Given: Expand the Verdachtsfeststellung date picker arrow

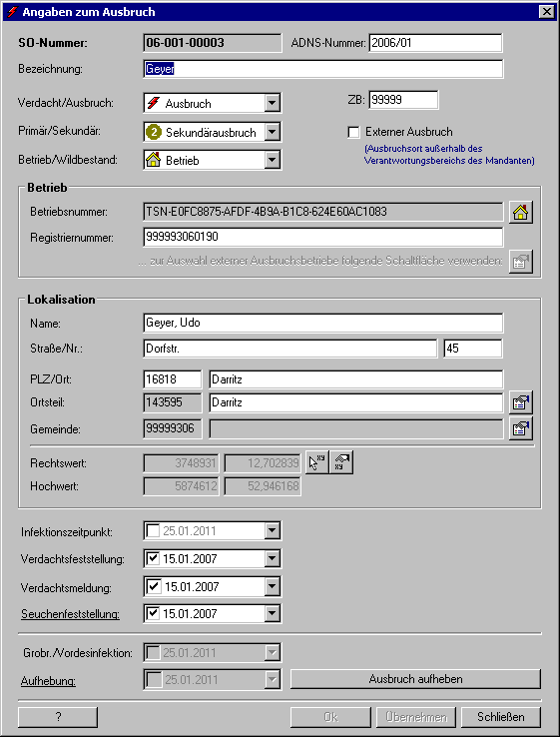Looking at the screenshot, I should pos(272,559).
